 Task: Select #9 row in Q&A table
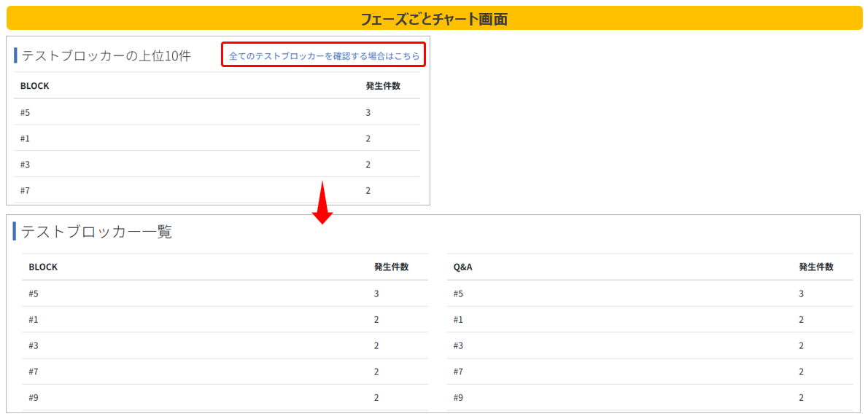[650, 397]
